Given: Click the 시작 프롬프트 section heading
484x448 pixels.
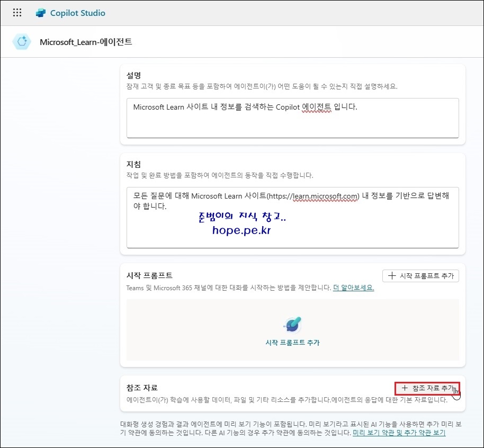Looking at the screenshot, I should coord(149,275).
